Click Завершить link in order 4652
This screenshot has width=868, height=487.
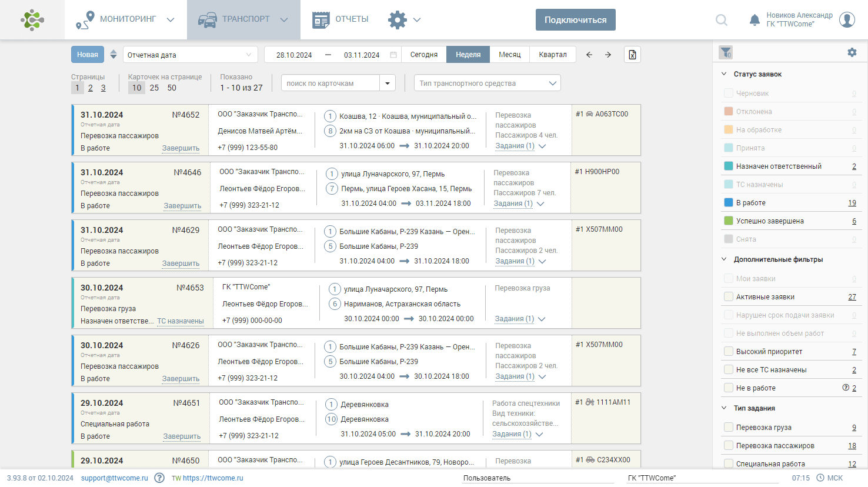click(x=181, y=148)
